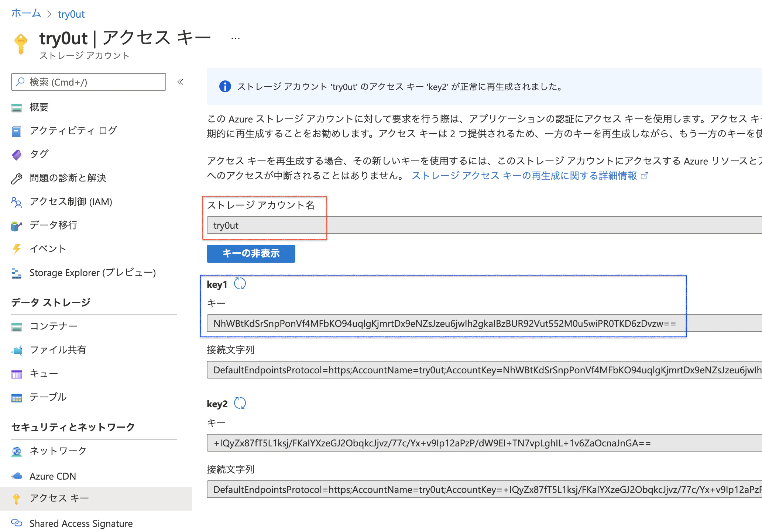Click the ストレージ アカウント名 field try0ut
This screenshot has height=532, width=762.
pyautogui.click(x=484, y=225)
